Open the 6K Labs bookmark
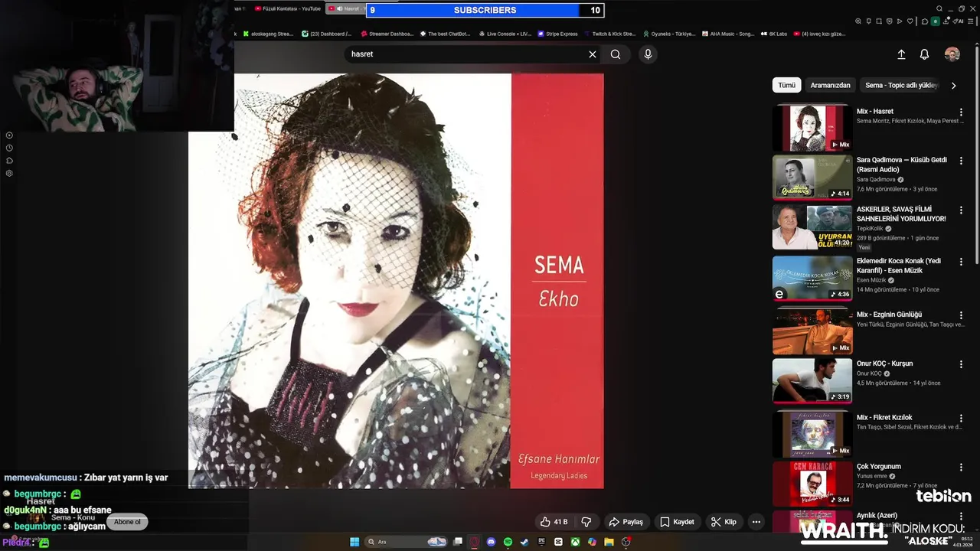The image size is (980, 551). 774,34
